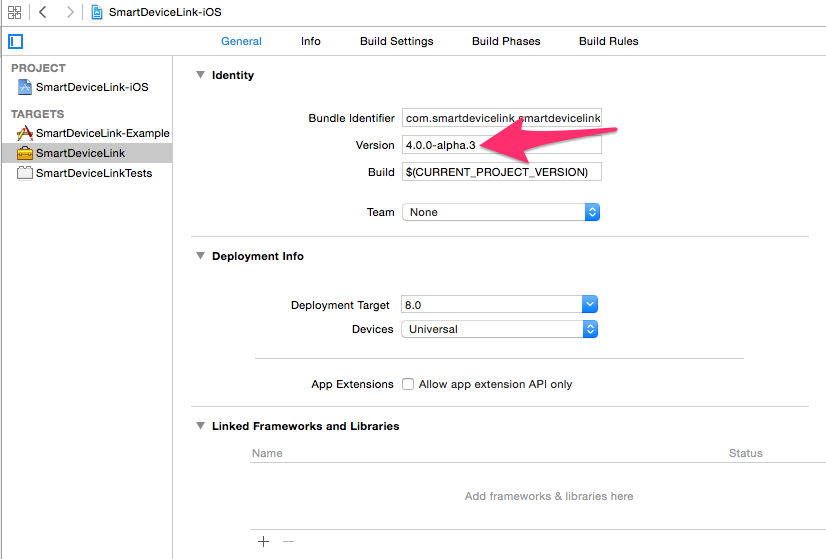Click the Status column header
826x559 pixels.
[x=745, y=453]
